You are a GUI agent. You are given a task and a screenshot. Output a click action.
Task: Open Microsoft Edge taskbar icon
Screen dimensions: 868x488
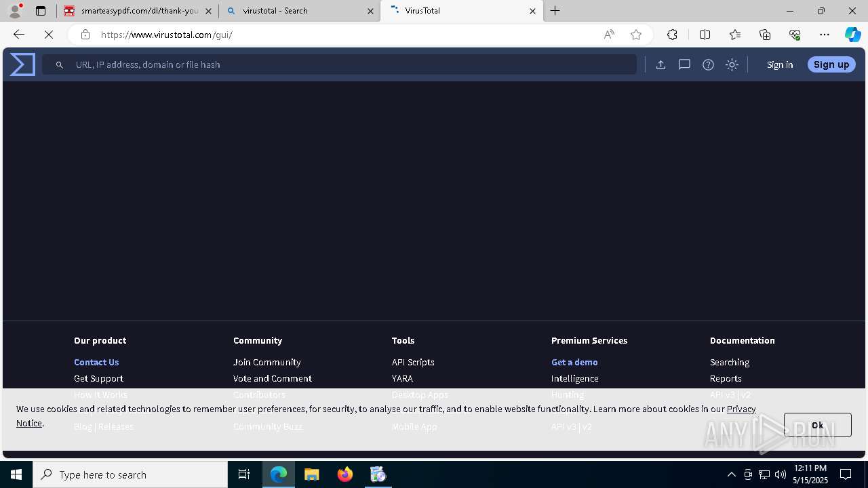[279, 474]
